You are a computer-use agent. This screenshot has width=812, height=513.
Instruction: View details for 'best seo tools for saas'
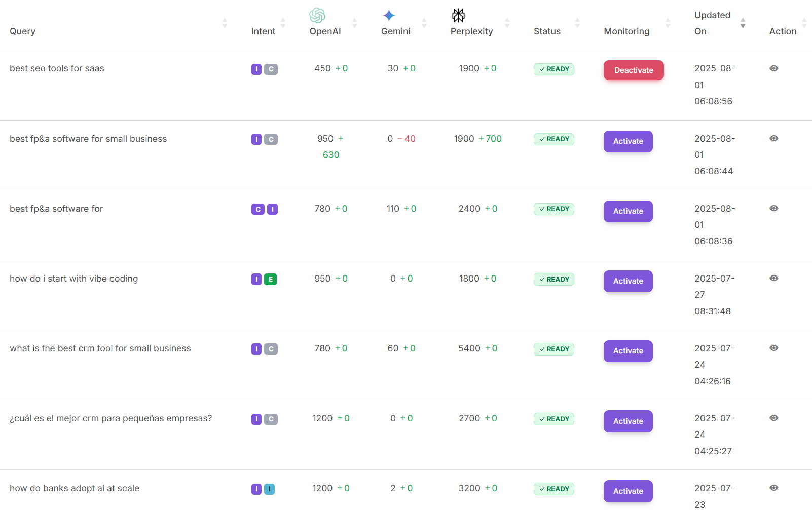tap(773, 68)
